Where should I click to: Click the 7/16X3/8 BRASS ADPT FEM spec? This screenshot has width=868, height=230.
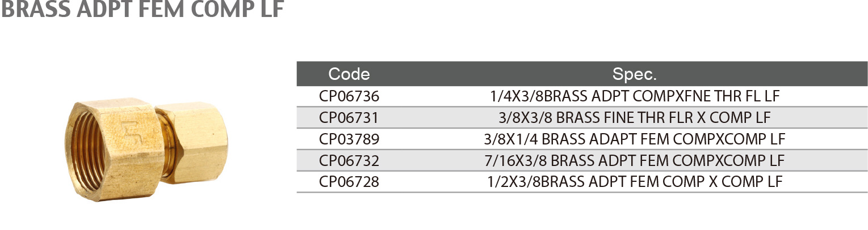[x=634, y=161]
